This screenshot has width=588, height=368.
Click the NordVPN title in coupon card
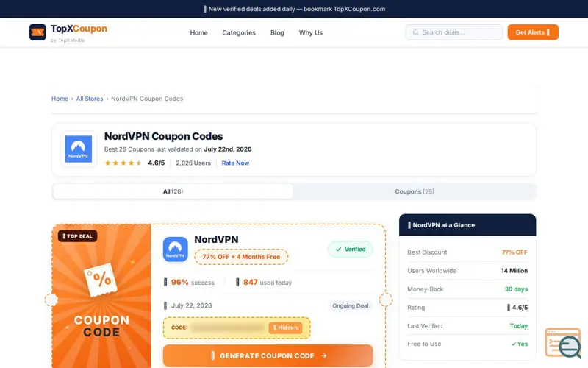(x=216, y=239)
